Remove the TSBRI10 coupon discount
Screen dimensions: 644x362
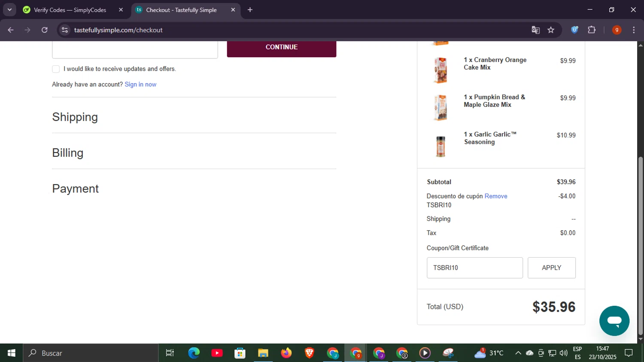click(496, 196)
